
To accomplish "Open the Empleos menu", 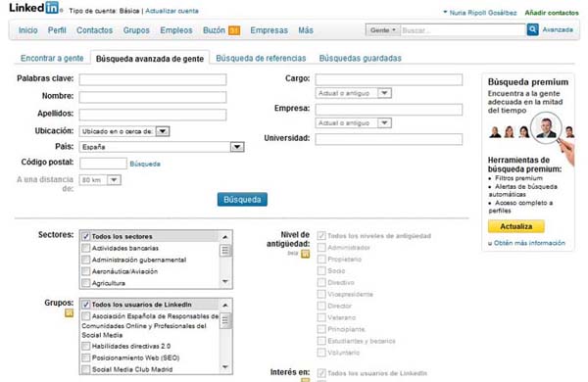I will coord(175,30).
